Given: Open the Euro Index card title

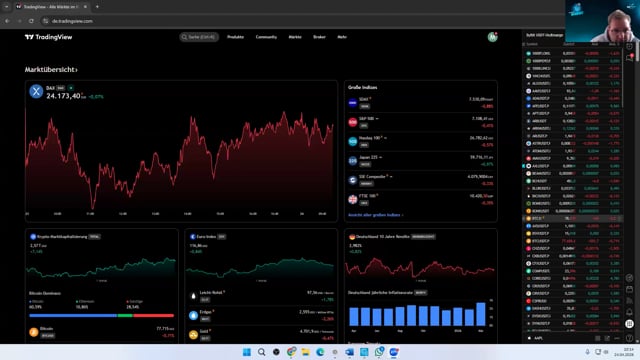Looking at the screenshot, I should coord(206,236).
